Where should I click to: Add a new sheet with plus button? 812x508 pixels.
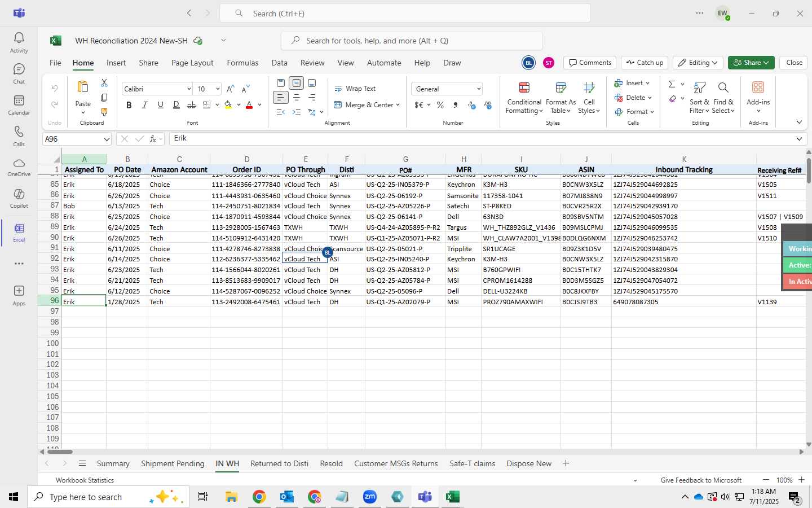pos(566,463)
